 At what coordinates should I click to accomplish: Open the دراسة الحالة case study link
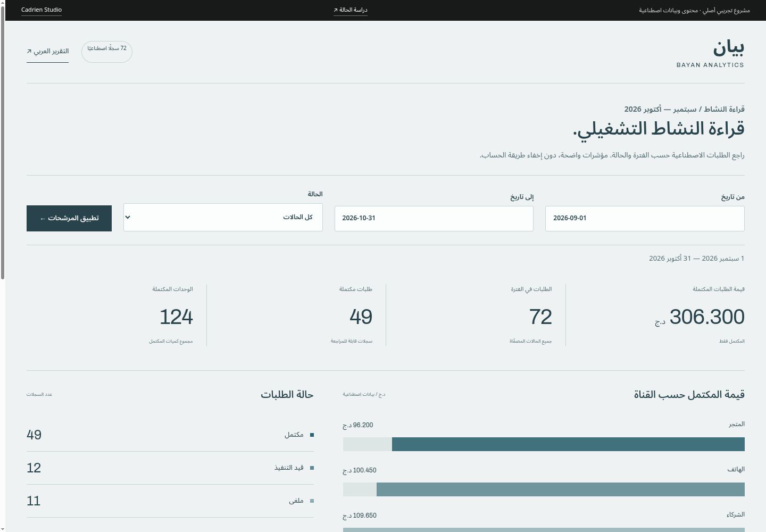click(351, 10)
